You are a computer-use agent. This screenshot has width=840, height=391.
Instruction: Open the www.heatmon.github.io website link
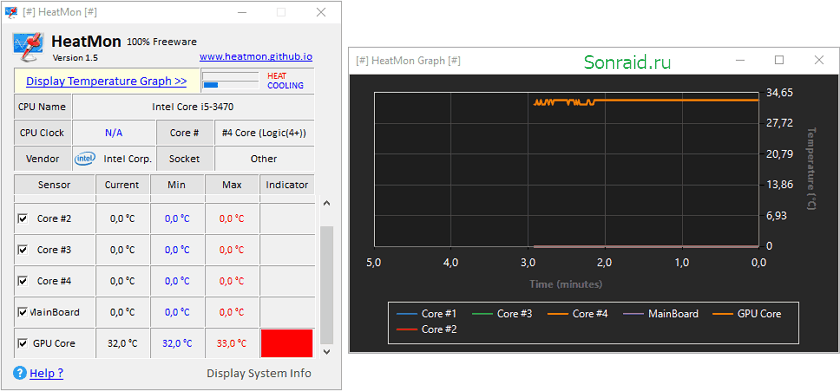(x=256, y=57)
